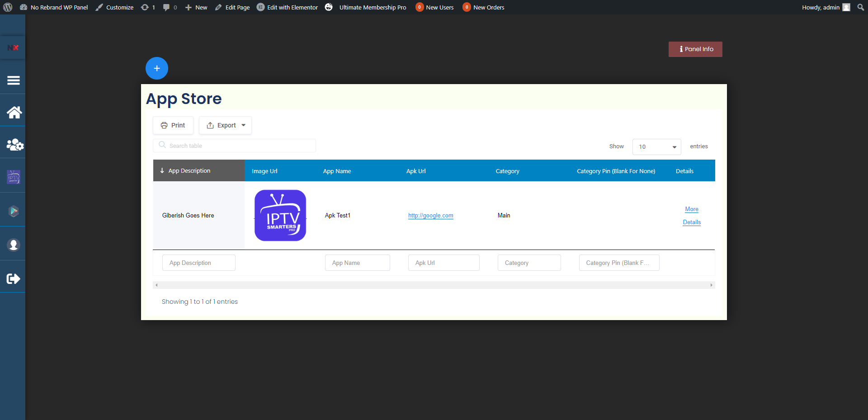Click the App Name filter field
868x420 pixels.
point(357,263)
